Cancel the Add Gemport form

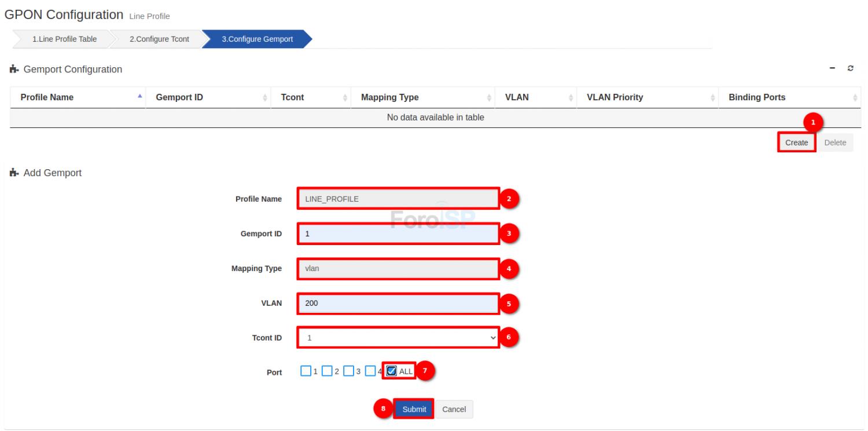454,409
